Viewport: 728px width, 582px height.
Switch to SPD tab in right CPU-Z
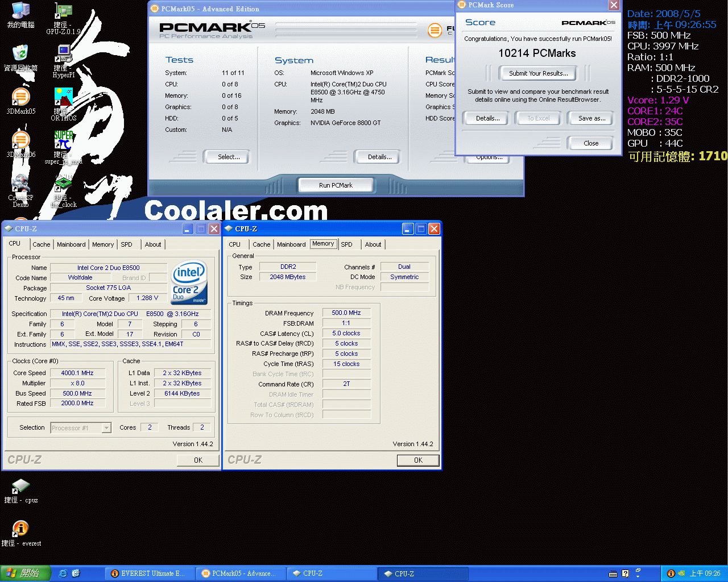(346, 244)
